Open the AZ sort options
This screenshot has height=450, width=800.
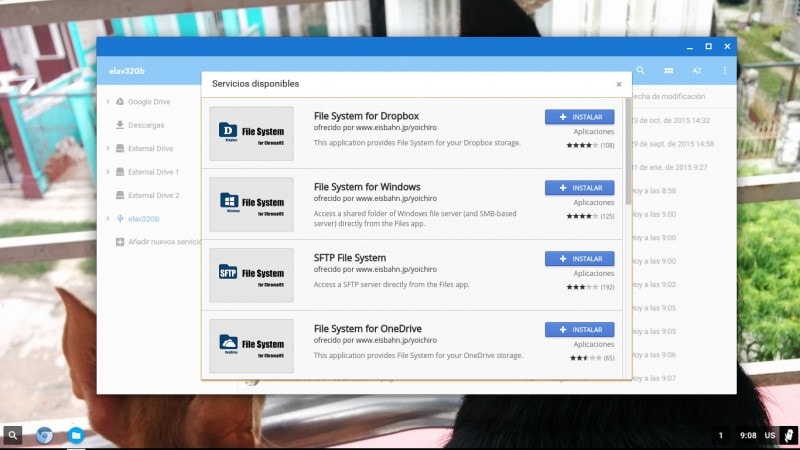(696, 70)
